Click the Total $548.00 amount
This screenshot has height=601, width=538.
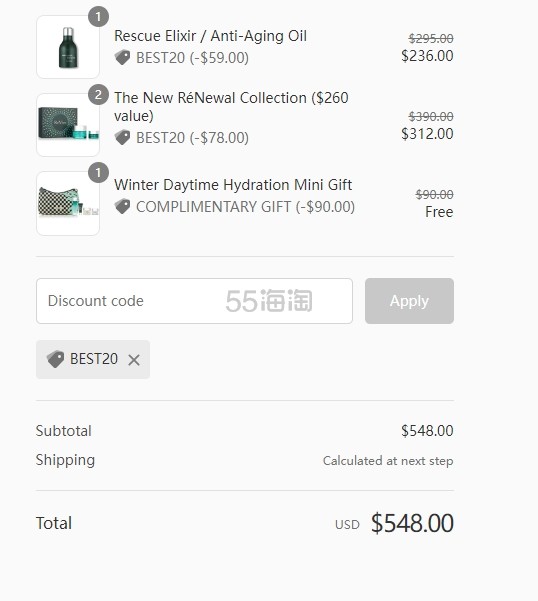tap(412, 523)
